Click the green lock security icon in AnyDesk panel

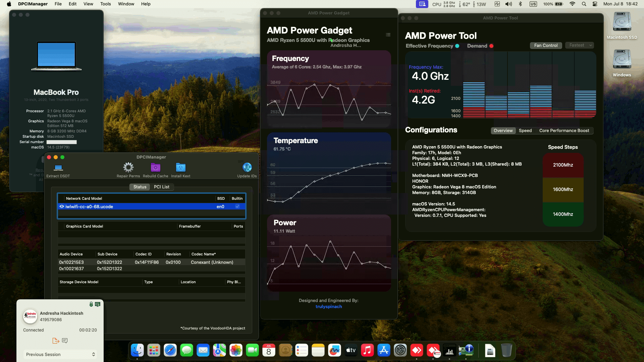(91, 304)
